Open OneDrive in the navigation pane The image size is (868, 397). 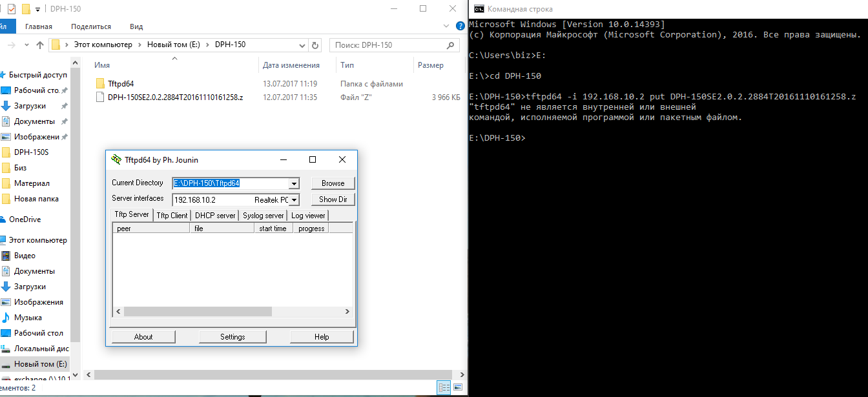(x=25, y=219)
